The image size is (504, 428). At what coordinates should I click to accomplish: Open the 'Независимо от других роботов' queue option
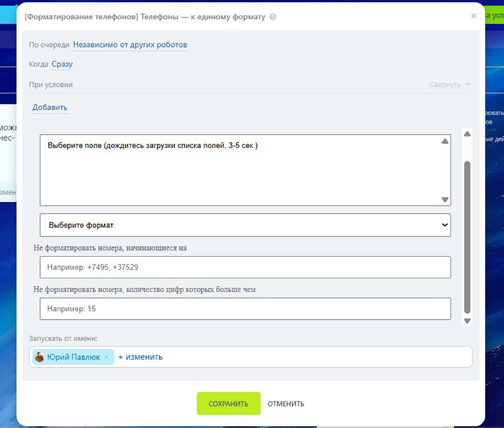click(x=130, y=45)
